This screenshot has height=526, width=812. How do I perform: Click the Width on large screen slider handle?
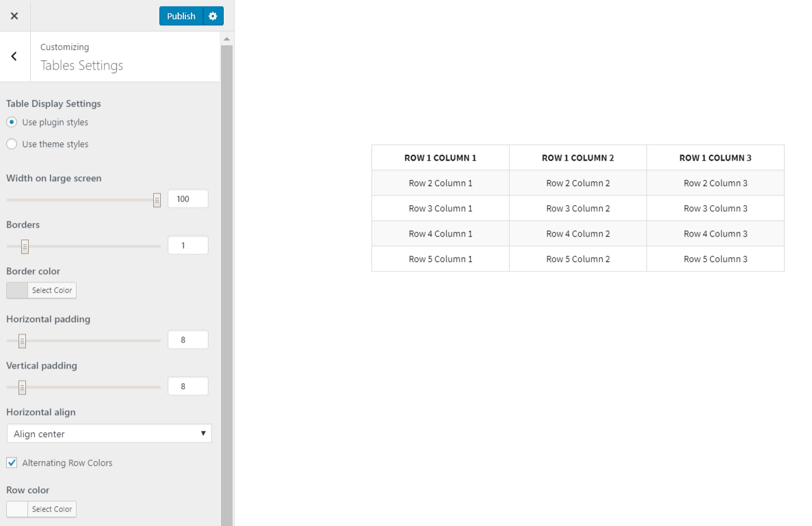157,200
